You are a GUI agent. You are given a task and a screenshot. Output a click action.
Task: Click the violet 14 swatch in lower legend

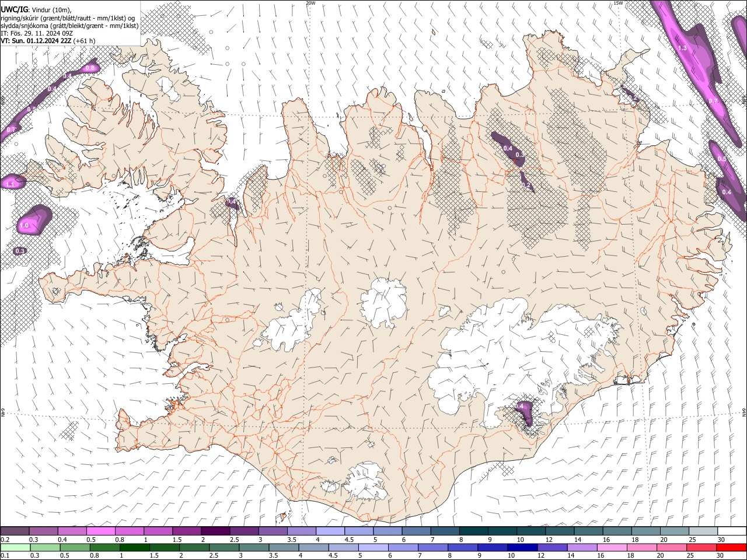coord(581,547)
